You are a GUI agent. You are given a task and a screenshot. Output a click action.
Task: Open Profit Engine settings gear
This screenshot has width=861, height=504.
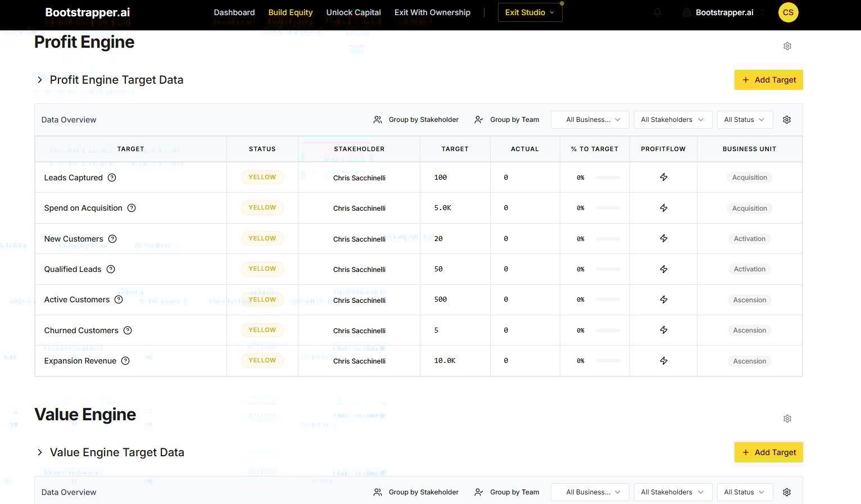pyautogui.click(x=787, y=46)
